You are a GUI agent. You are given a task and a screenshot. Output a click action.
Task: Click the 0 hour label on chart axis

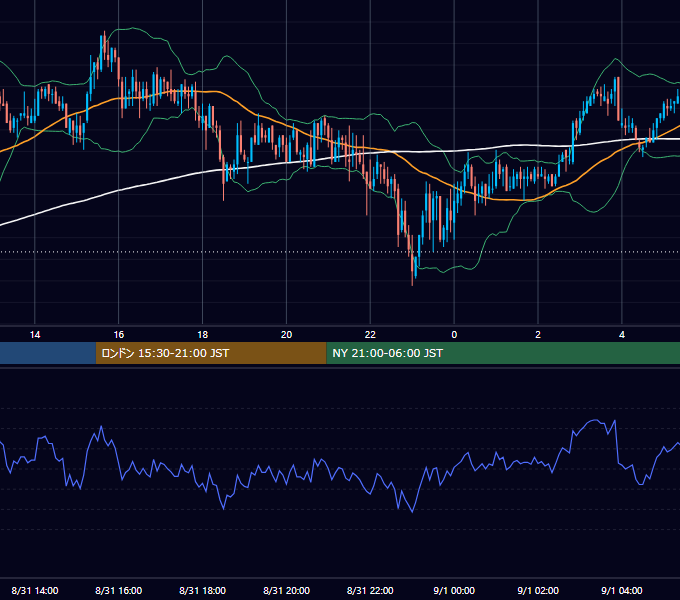454,335
